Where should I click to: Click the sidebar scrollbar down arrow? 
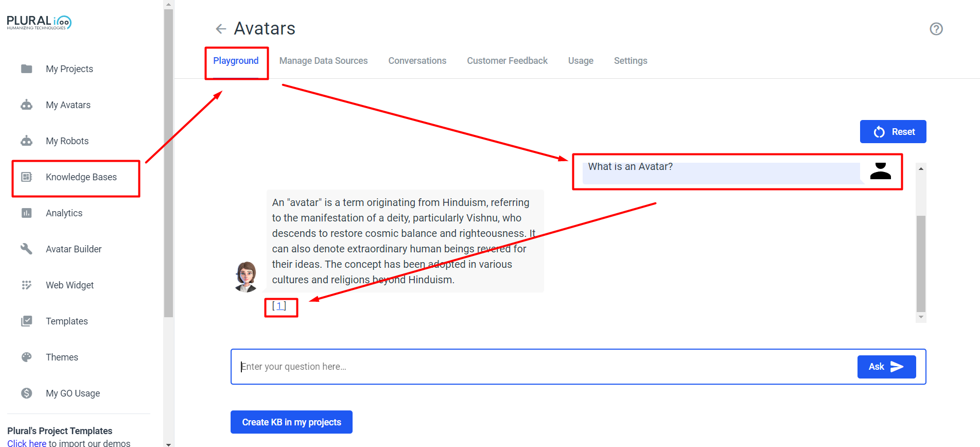click(x=168, y=443)
